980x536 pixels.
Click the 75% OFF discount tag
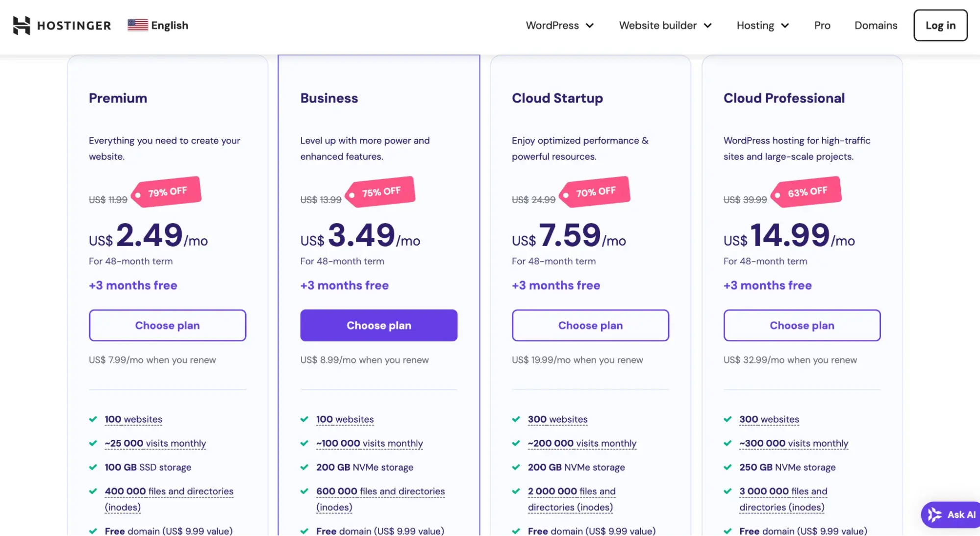(x=381, y=192)
